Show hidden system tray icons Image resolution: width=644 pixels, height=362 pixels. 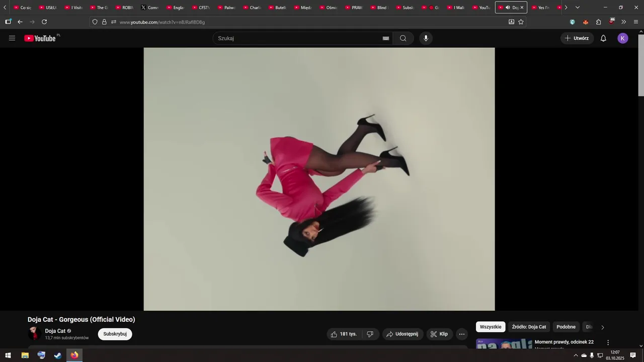pos(576,355)
